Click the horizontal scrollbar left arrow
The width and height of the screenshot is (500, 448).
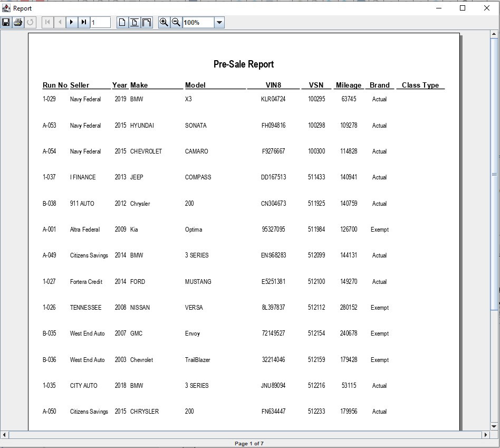(5, 435)
